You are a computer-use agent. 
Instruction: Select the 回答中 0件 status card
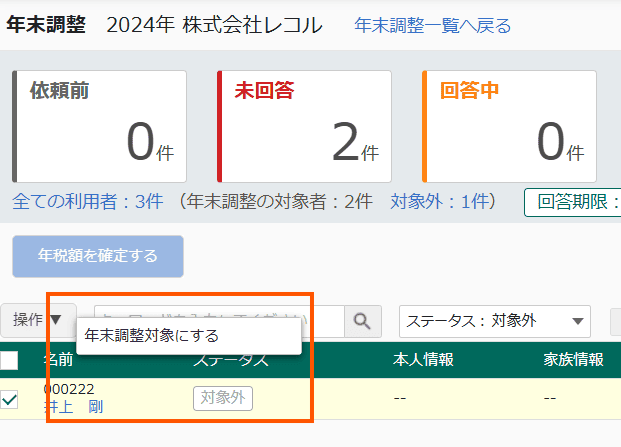(x=509, y=126)
